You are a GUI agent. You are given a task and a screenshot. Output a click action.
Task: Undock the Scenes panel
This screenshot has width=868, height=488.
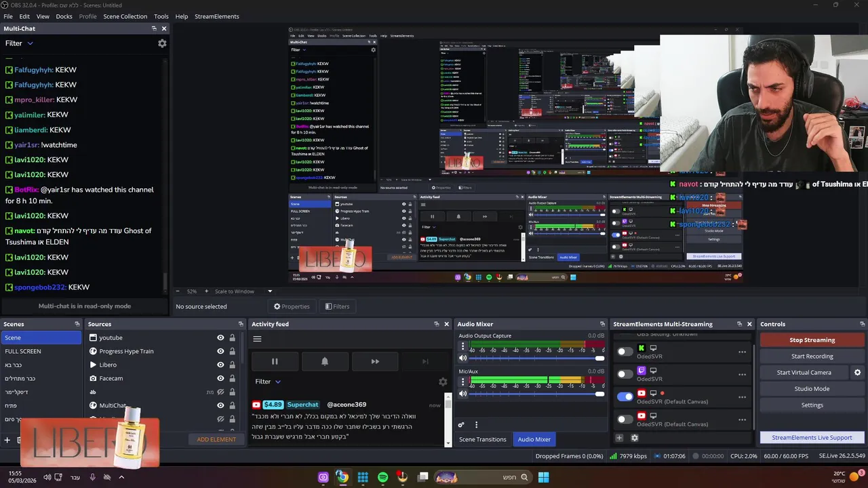pyautogui.click(x=77, y=324)
